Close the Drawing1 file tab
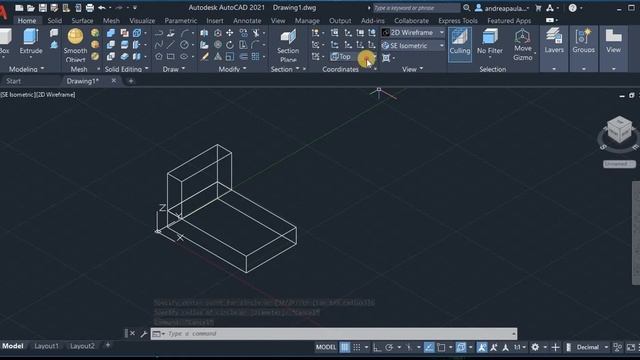Image resolution: width=640 pixels, height=360 pixels. coord(113,81)
